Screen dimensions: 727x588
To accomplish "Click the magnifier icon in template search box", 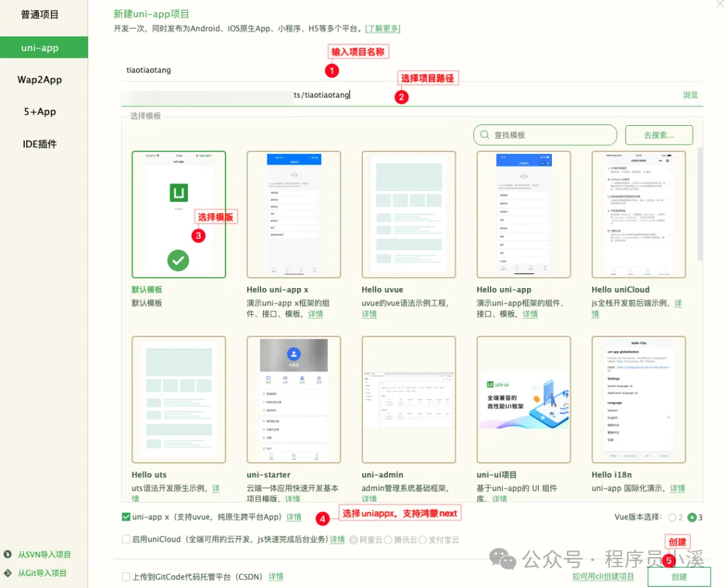I will pos(484,135).
